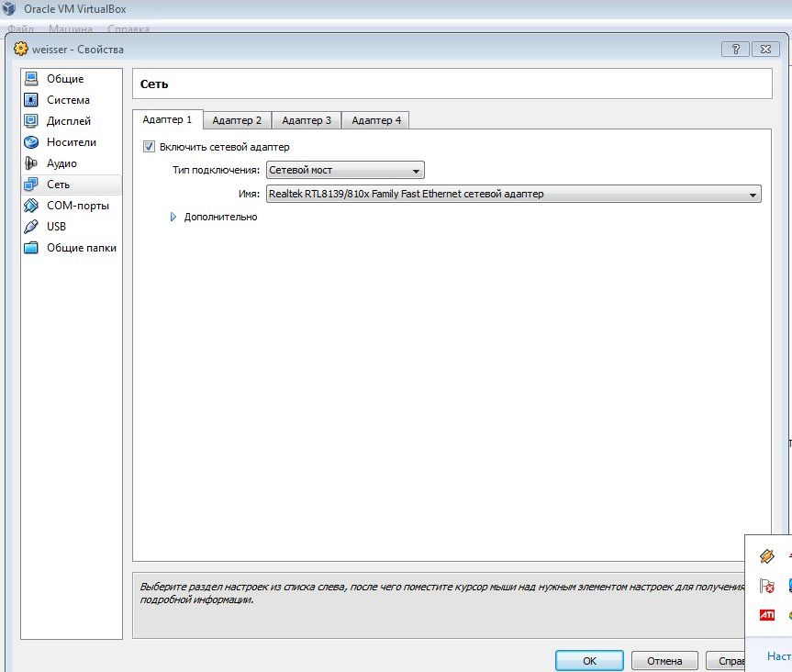Click the Сеть network icon

[31, 185]
